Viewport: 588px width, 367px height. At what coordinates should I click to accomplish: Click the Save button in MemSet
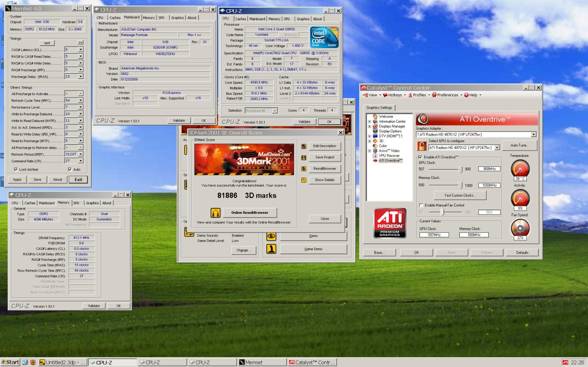pos(37,180)
